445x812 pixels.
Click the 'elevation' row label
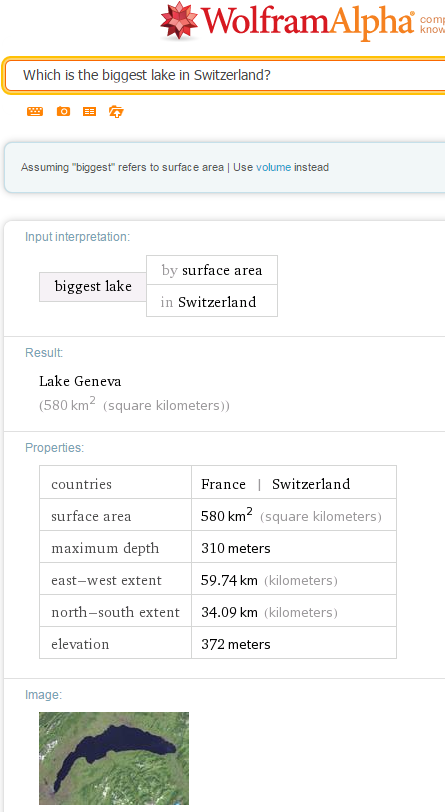(80, 645)
